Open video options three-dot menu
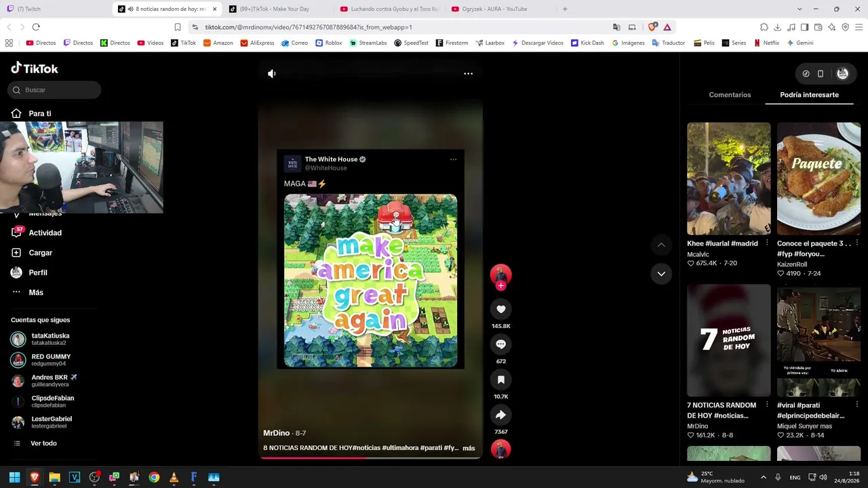The height and width of the screenshot is (488, 868). tap(468, 74)
